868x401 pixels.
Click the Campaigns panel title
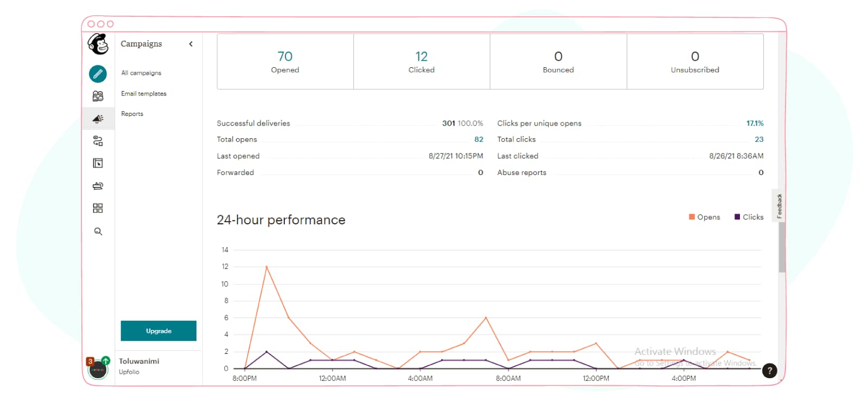coord(141,44)
